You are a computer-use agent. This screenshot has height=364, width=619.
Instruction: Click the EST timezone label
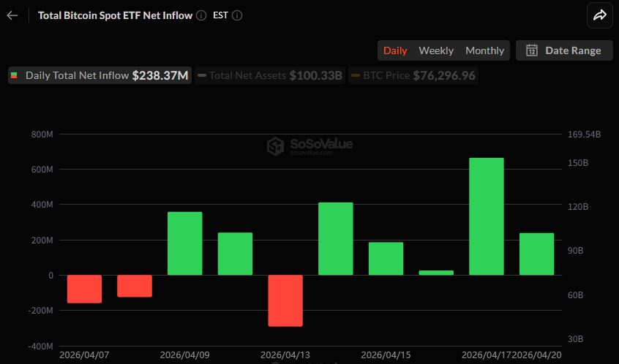(x=220, y=15)
